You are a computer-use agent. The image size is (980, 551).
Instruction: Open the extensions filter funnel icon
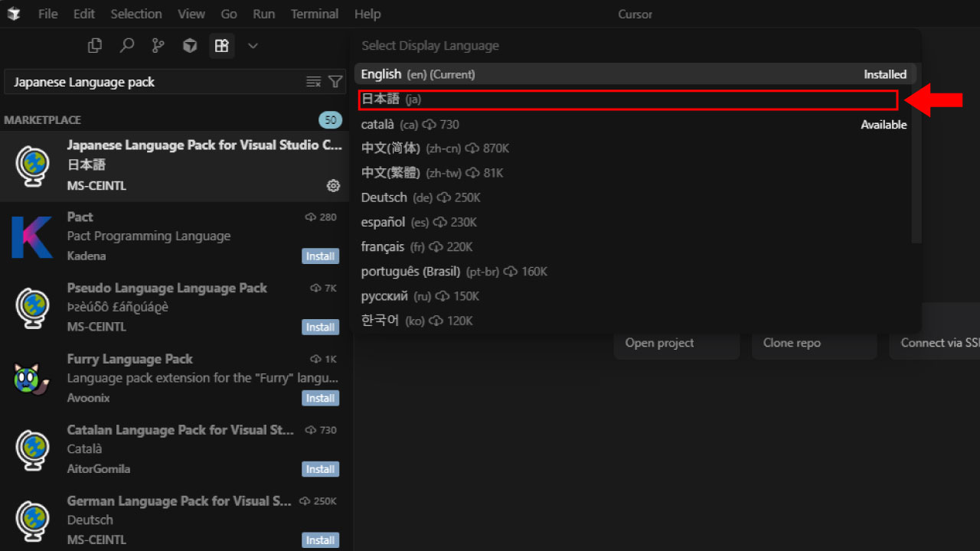pos(335,82)
